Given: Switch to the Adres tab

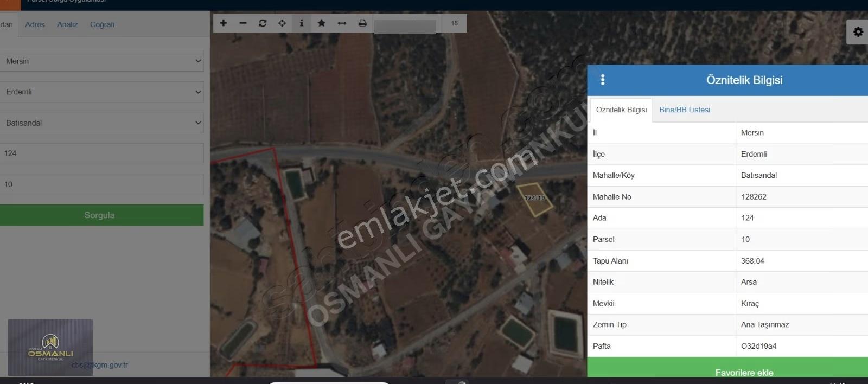Looking at the screenshot, I should coord(35,24).
